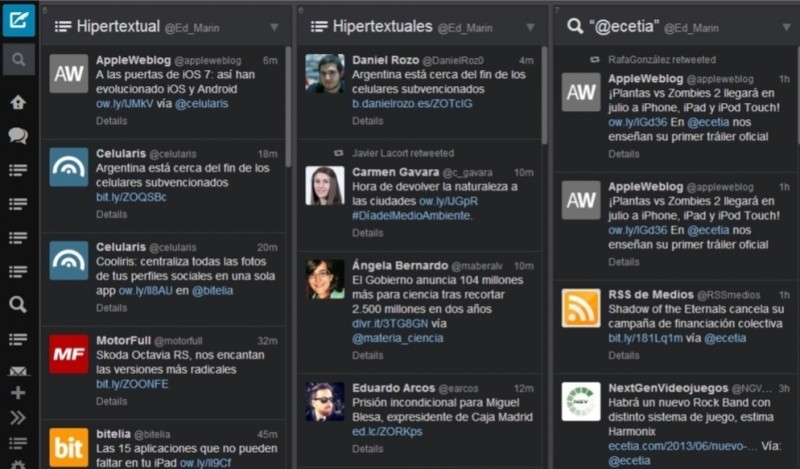Click the AppleWeblog avatar in Hipertextual column
This screenshot has width=800, height=469.
(69, 73)
